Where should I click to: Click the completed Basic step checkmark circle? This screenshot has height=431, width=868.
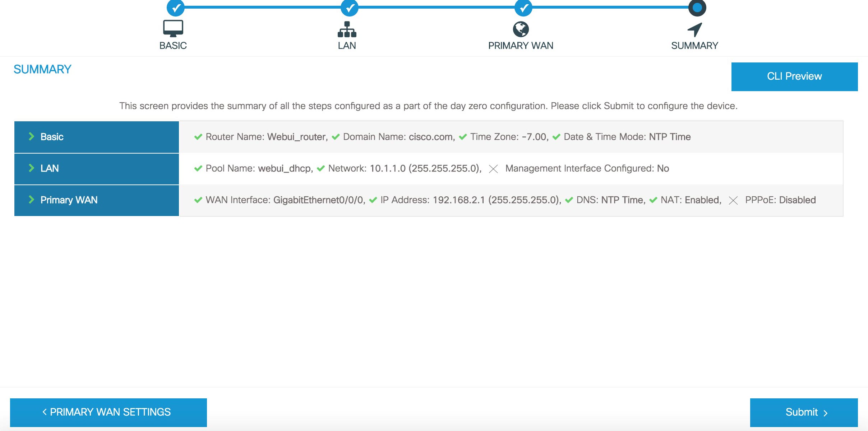point(176,7)
